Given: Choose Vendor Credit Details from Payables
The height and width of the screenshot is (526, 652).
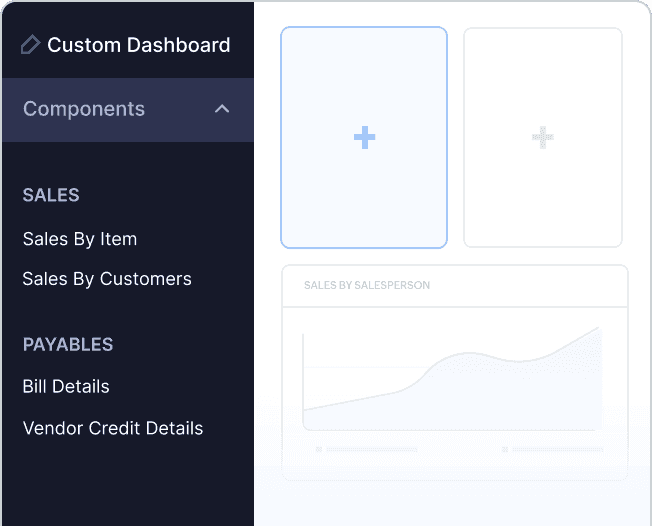Looking at the screenshot, I should 113,428.
